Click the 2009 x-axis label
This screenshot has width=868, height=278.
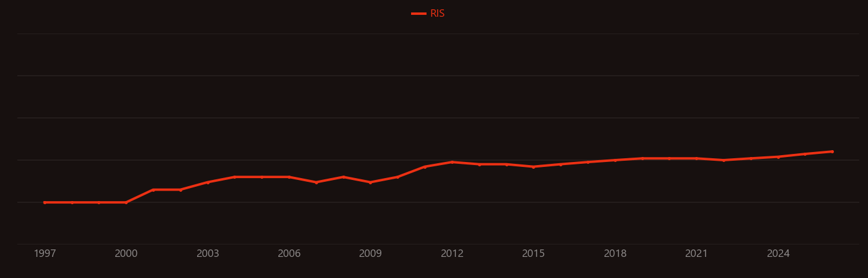click(370, 254)
